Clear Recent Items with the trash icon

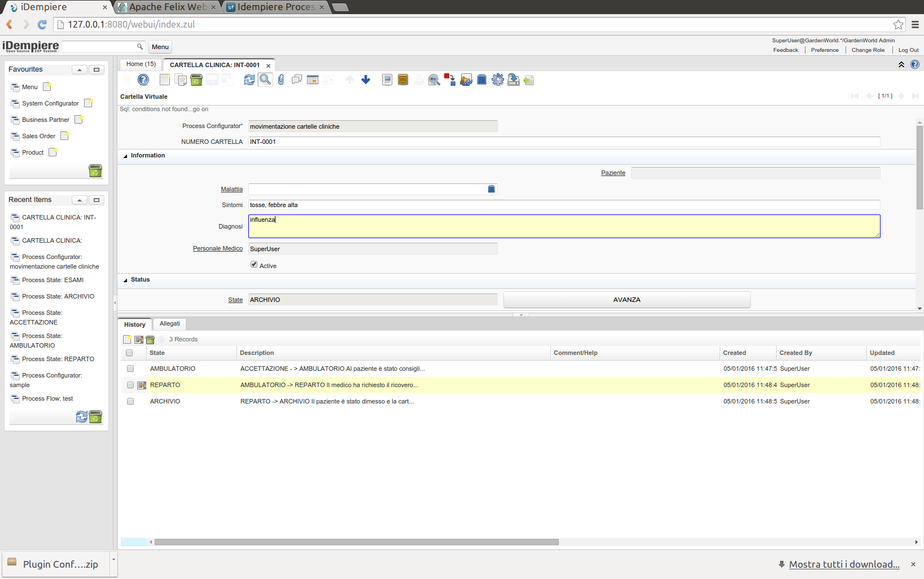[95, 416]
